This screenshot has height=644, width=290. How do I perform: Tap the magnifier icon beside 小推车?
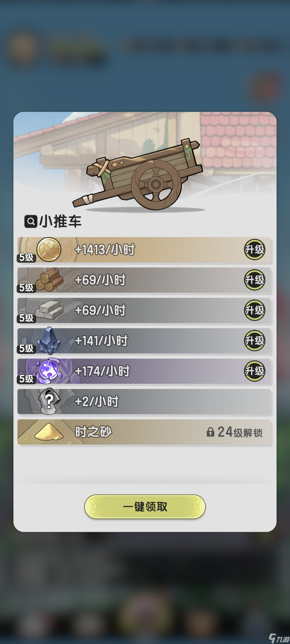pos(31,221)
